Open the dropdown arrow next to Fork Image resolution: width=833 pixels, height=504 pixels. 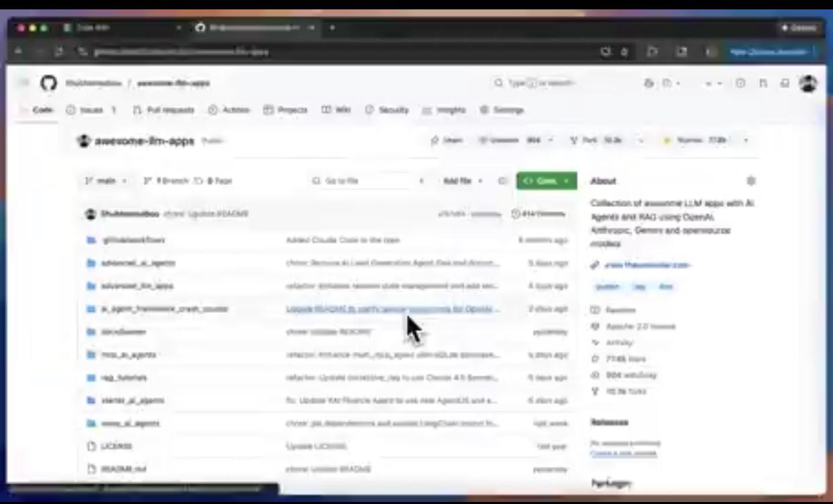point(641,141)
